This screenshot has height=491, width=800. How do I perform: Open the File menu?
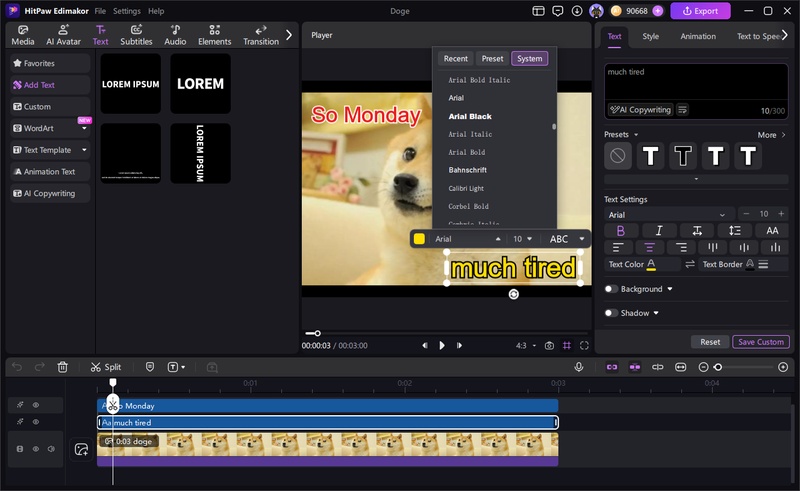pyautogui.click(x=100, y=11)
